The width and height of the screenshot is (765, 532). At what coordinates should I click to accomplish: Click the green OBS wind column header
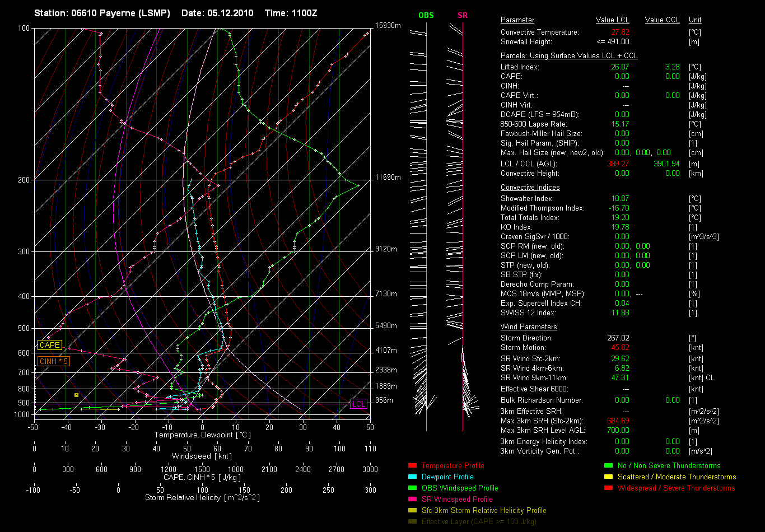pos(426,15)
